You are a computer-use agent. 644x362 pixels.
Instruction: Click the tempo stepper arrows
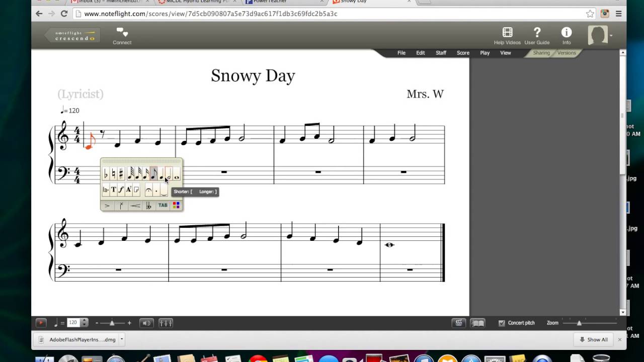[x=85, y=323]
